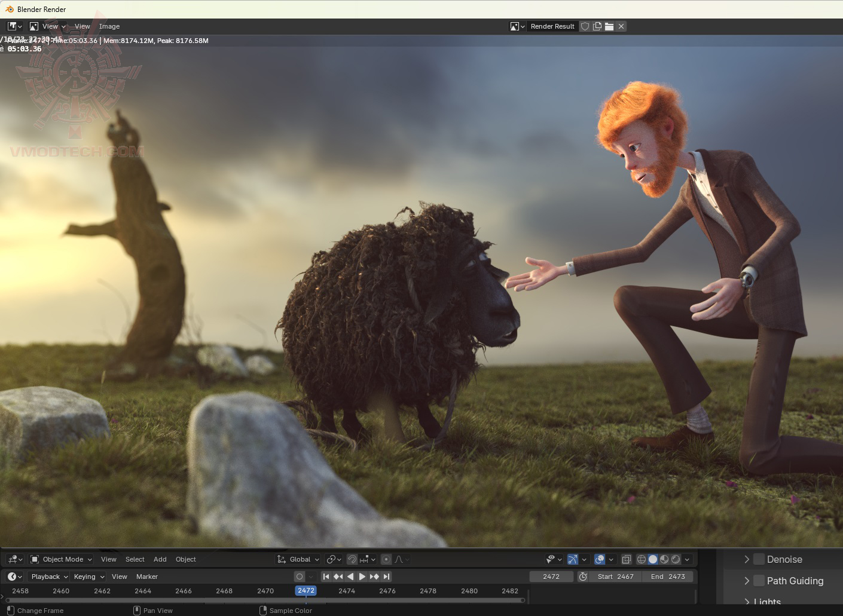Image resolution: width=843 pixels, height=616 pixels.
Task: Click the open image folder icon
Action: point(609,26)
